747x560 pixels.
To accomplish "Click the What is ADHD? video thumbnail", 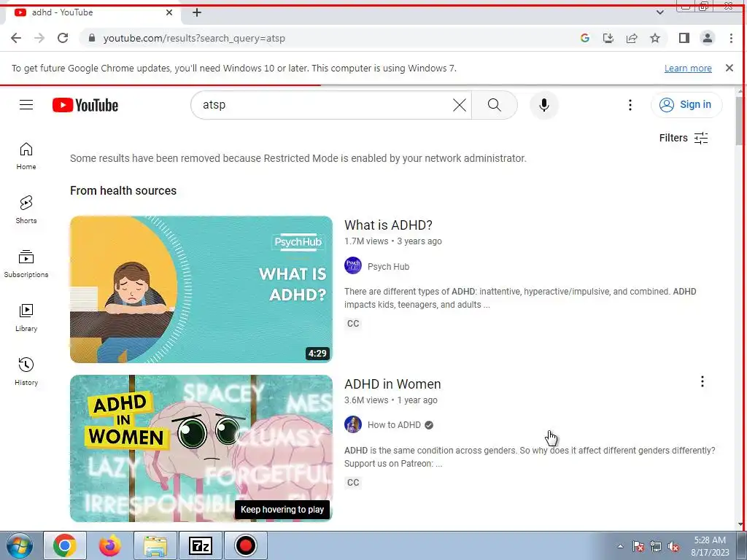I will (201, 289).
